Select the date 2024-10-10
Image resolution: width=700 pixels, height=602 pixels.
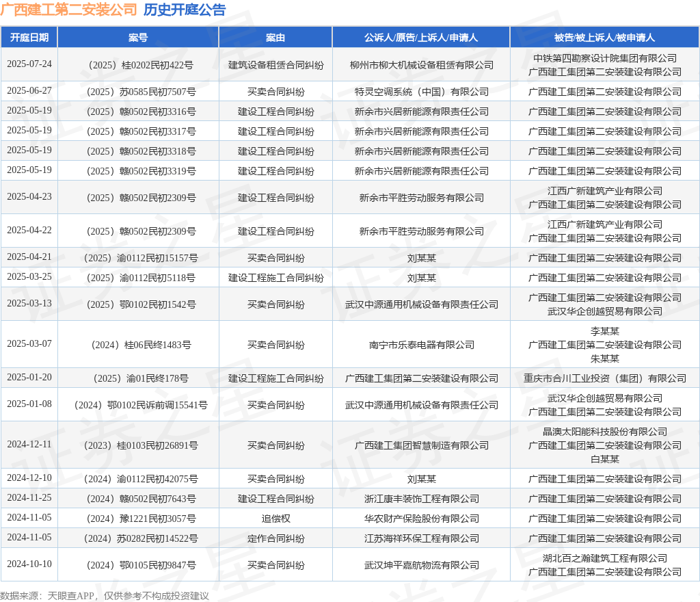(x=29, y=564)
